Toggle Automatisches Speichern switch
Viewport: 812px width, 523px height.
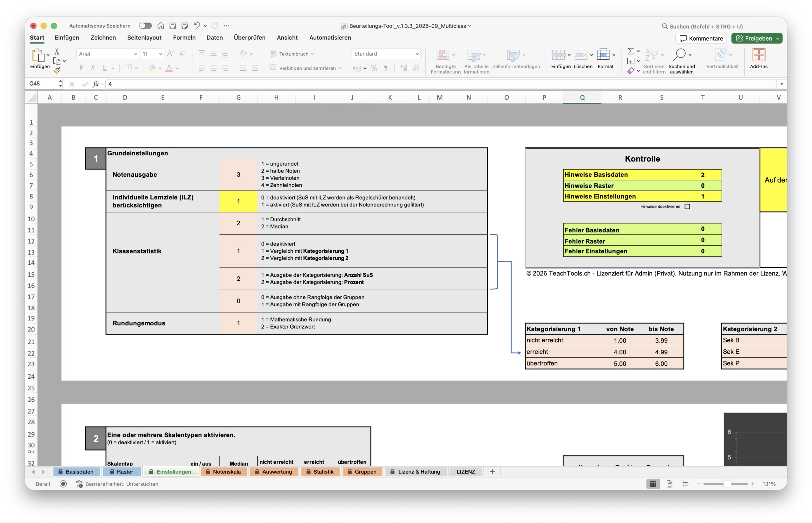click(x=145, y=26)
